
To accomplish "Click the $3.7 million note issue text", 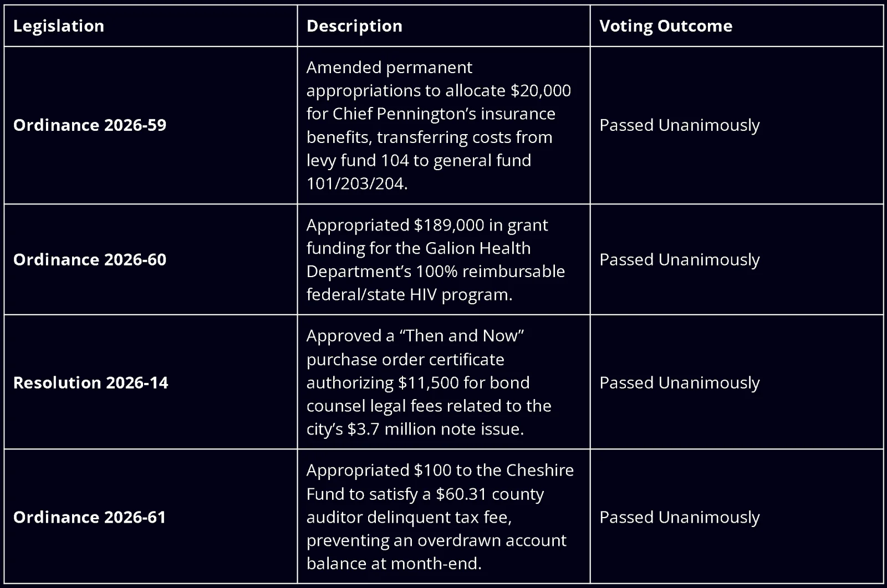I will (x=436, y=429).
